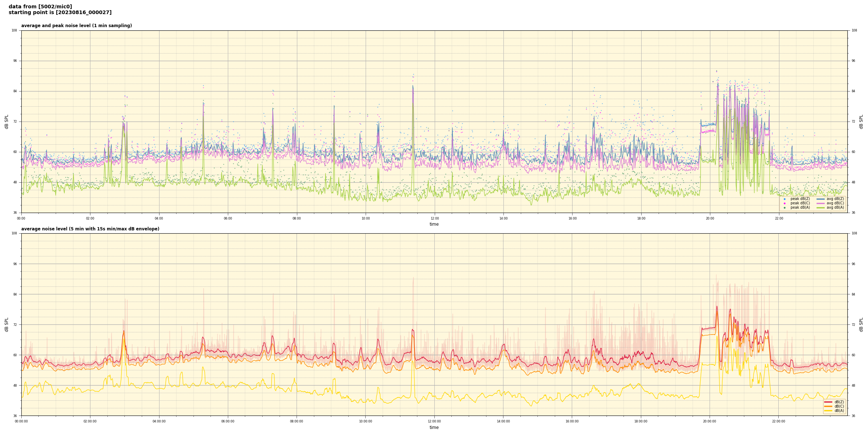Select the avg dB(C) legend entry
The image size is (868, 434).
tap(835, 203)
